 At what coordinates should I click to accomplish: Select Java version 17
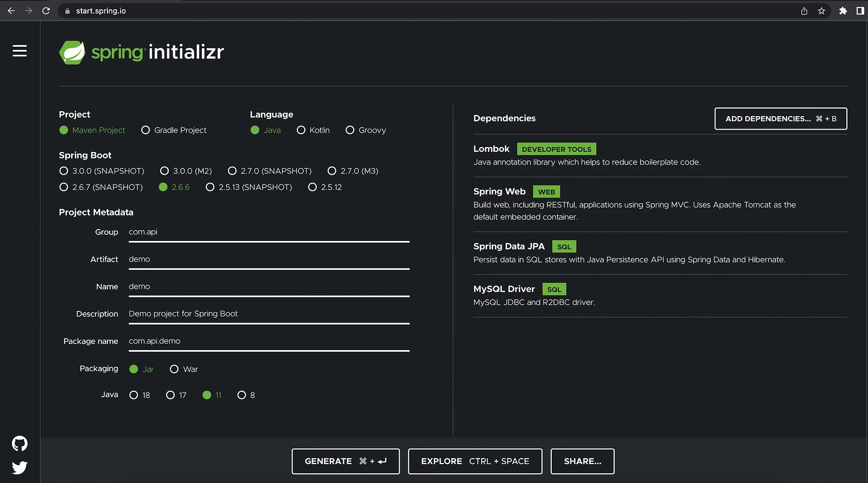pyautogui.click(x=176, y=395)
